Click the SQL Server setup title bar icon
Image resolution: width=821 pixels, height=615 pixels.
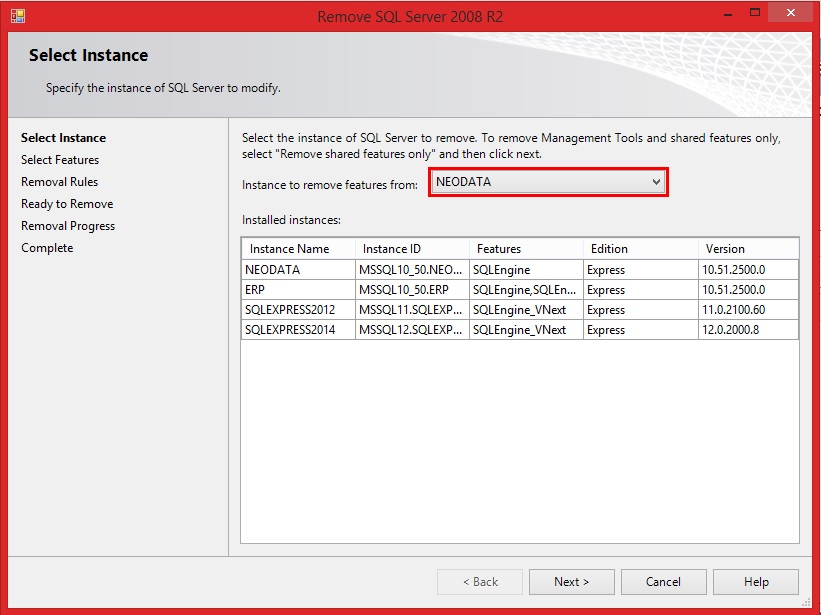pyautogui.click(x=17, y=16)
